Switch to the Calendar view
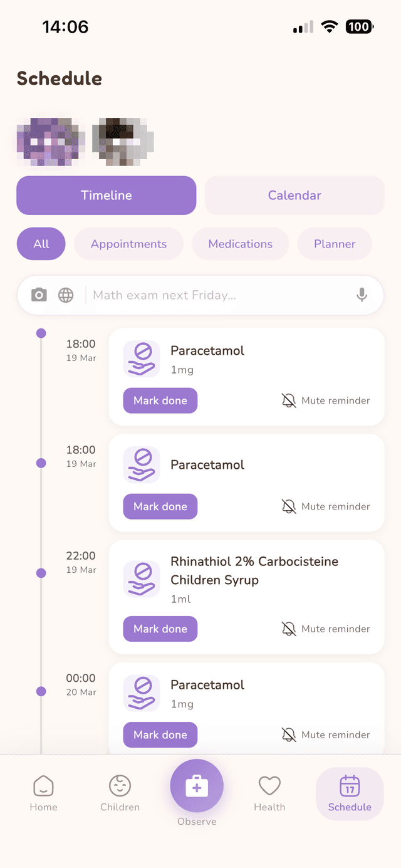 tap(294, 196)
